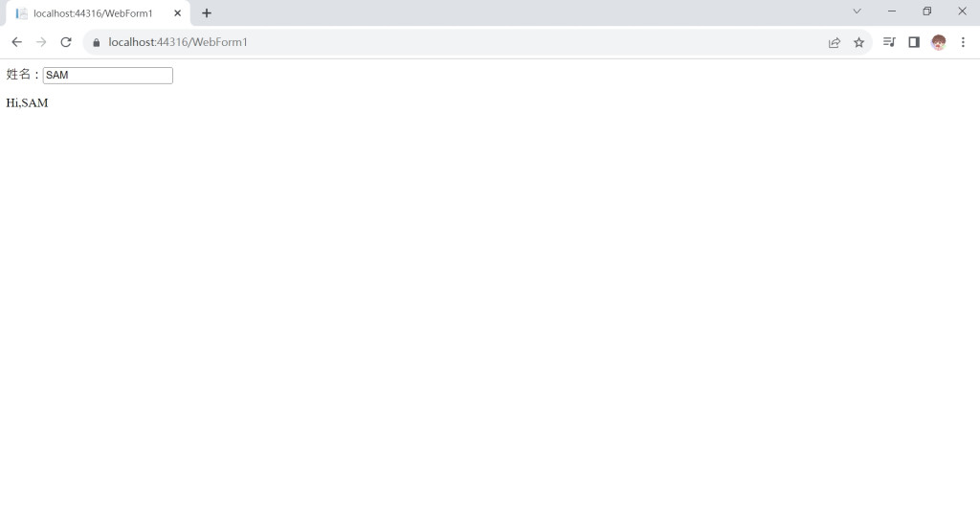Image resolution: width=980 pixels, height=521 pixels.
Task: Restore down the browser window
Action: pos(926,11)
